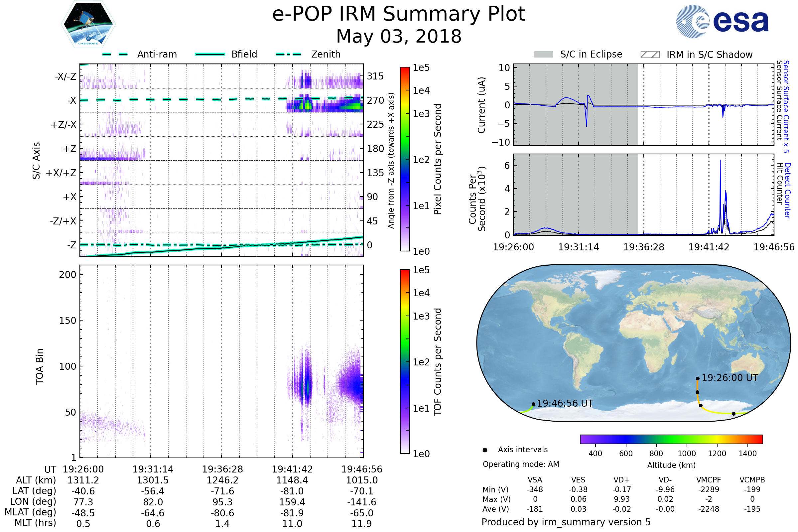Click the Axis intervals black dot marker
The image size is (798, 532).
(485, 450)
